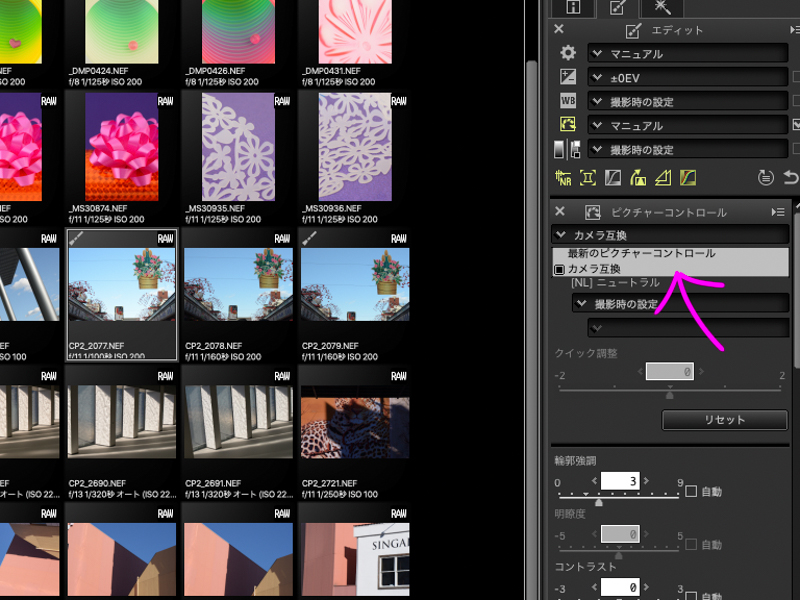
Task: Enable 自動 checkbox for 輪郭強調
Action: [x=691, y=491]
